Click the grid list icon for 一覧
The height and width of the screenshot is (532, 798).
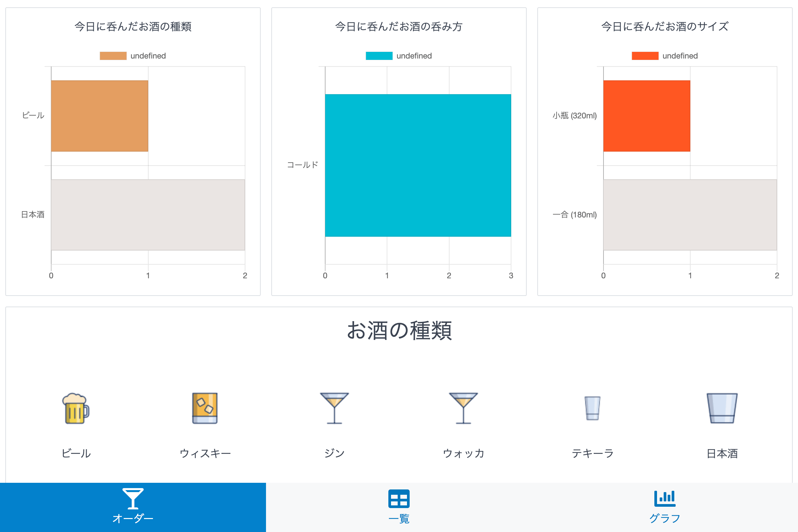(399, 499)
